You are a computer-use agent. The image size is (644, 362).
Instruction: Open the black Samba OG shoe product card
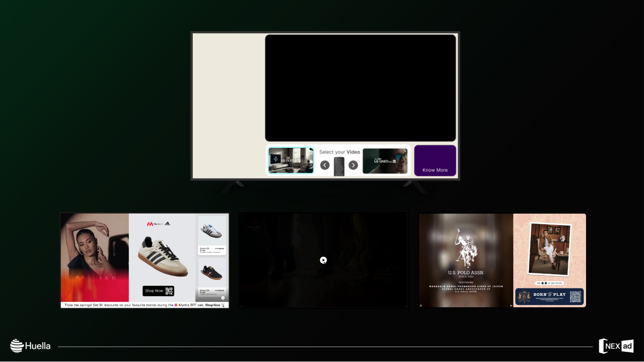212,277
